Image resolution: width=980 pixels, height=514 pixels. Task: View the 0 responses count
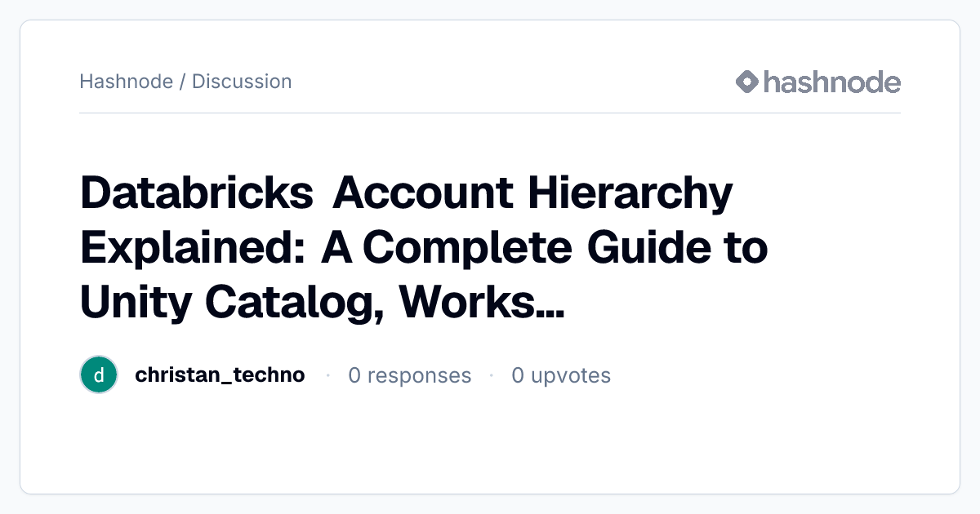click(409, 375)
